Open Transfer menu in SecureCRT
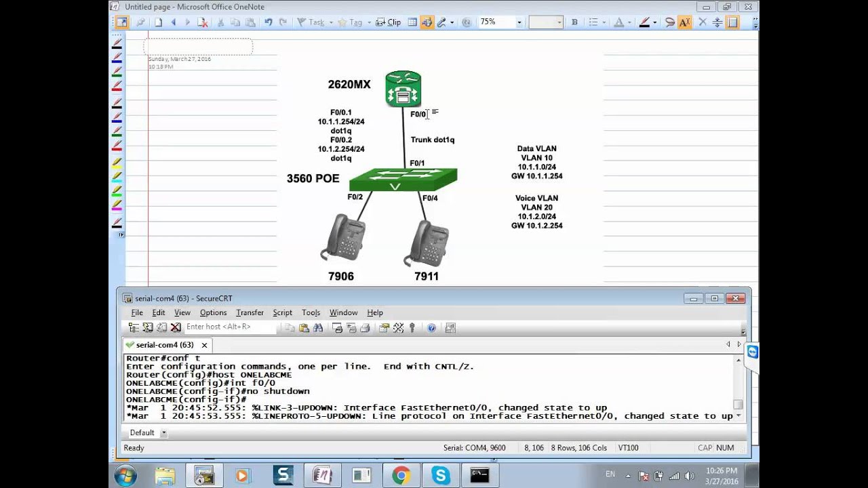Image resolution: width=868 pixels, height=488 pixels. pos(250,312)
